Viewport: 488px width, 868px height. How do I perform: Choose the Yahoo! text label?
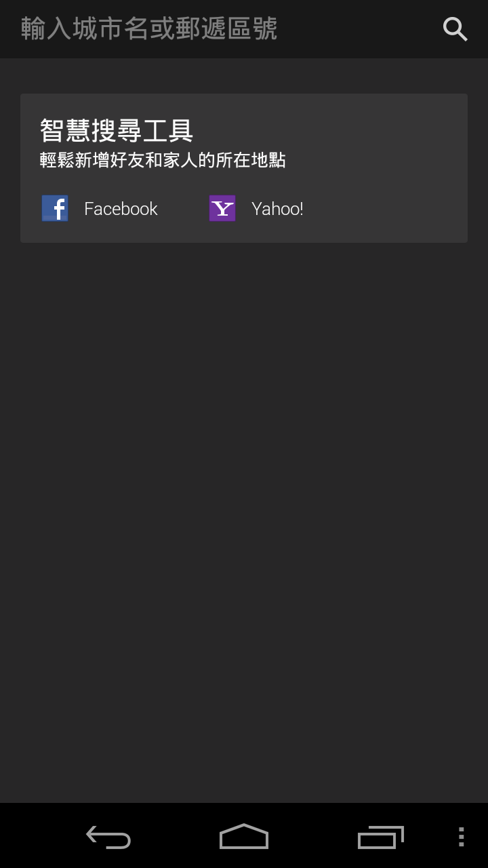[x=277, y=209]
